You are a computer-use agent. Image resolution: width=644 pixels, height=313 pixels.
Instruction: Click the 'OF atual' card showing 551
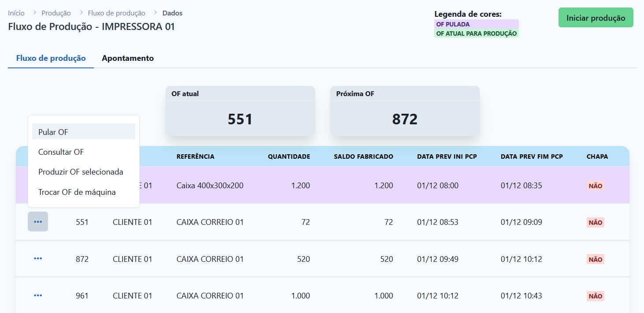click(x=240, y=111)
